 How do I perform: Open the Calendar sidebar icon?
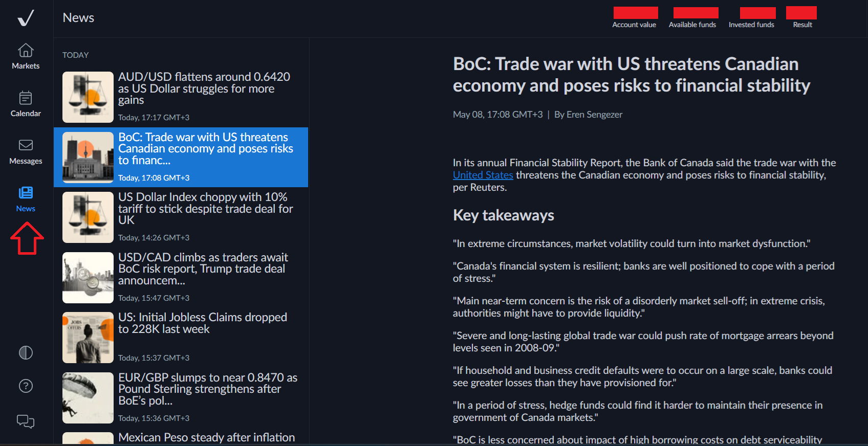[x=26, y=98]
